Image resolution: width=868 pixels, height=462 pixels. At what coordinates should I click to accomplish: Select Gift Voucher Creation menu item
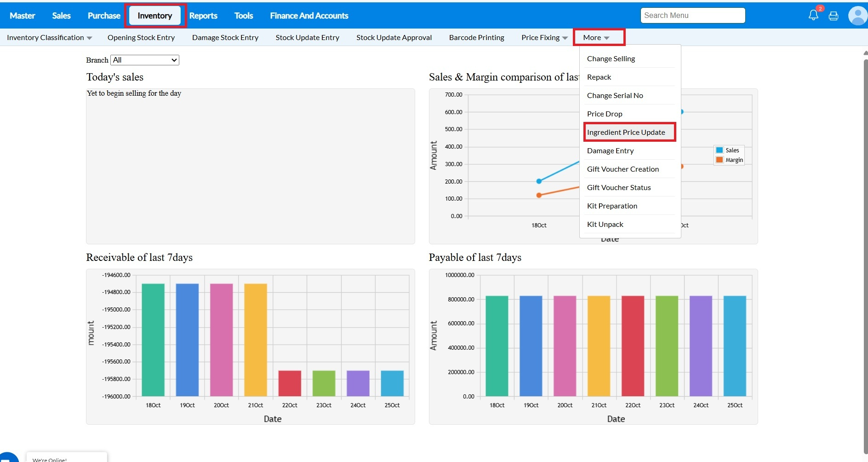point(622,169)
